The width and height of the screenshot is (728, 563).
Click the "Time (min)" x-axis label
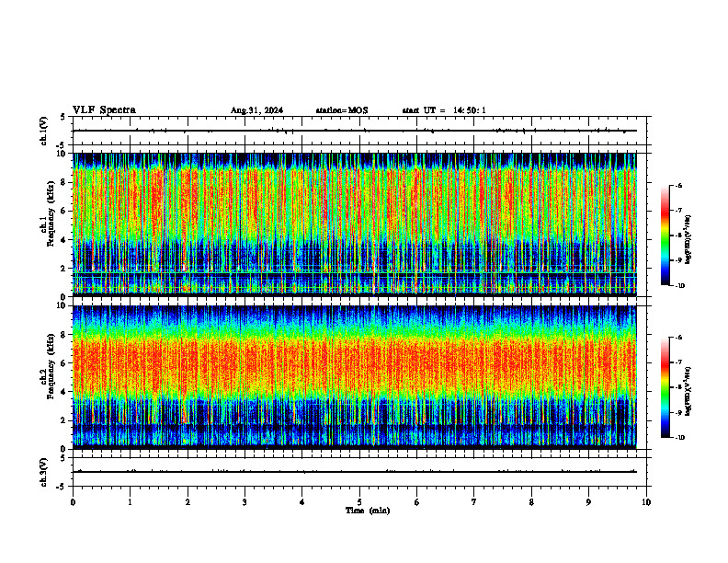pyautogui.click(x=368, y=511)
